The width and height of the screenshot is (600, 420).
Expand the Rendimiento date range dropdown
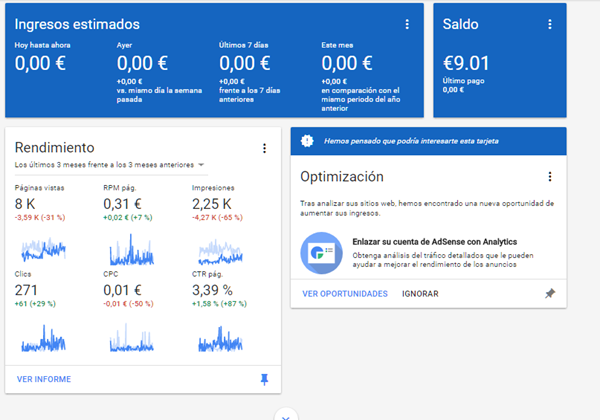pos(202,164)
